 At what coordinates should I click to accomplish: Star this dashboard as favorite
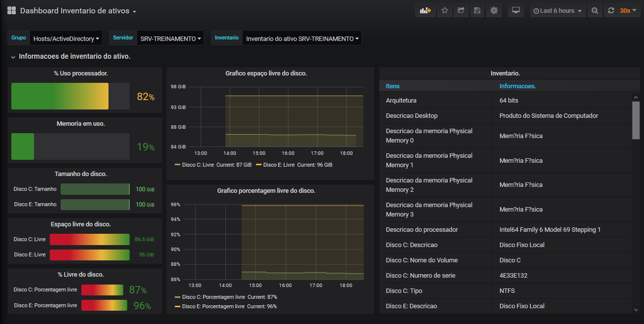click(x=444, y=10)
